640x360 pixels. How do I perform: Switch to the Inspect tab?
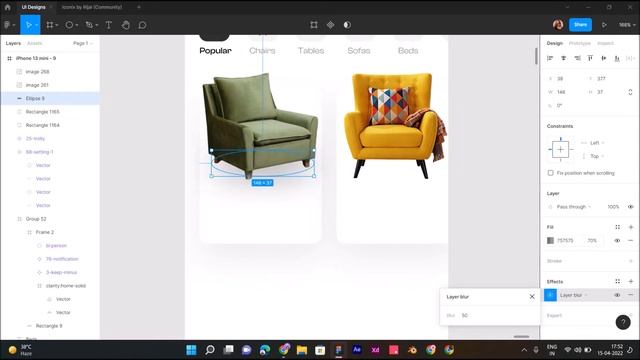click(x=605, y=43)
